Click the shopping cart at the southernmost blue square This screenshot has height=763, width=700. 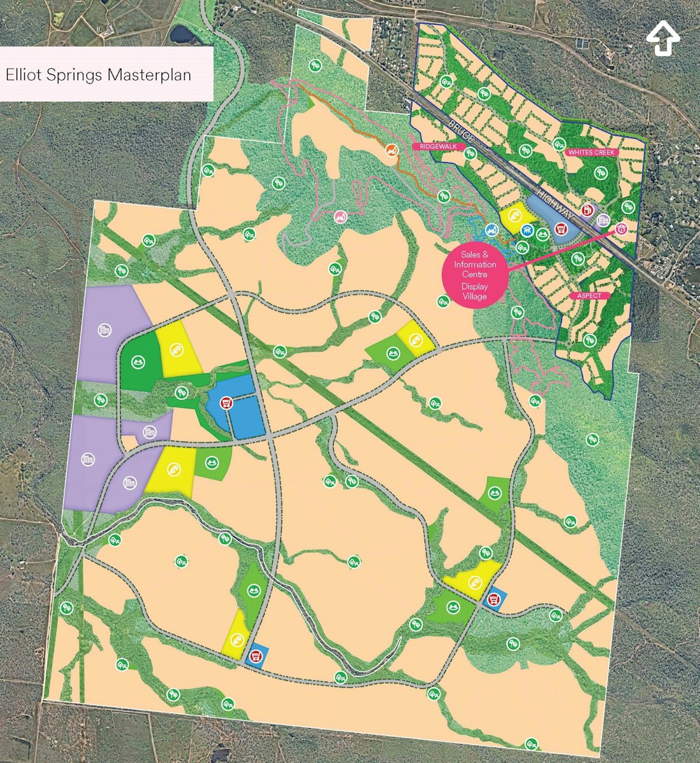256,656
